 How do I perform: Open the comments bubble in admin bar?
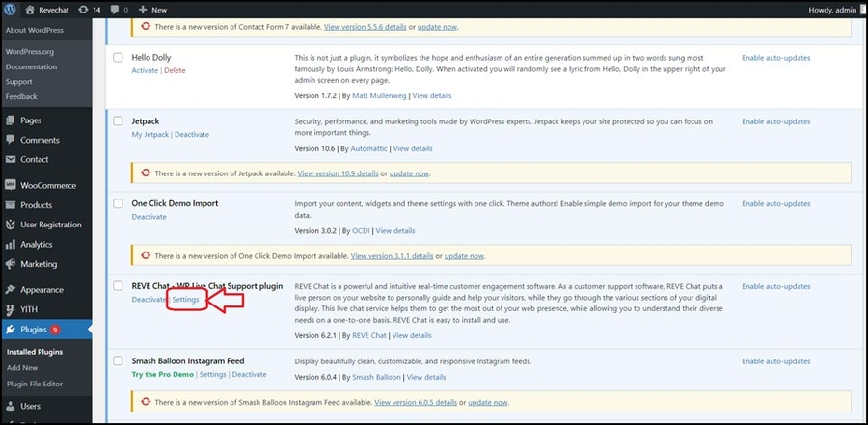point(119,9)
